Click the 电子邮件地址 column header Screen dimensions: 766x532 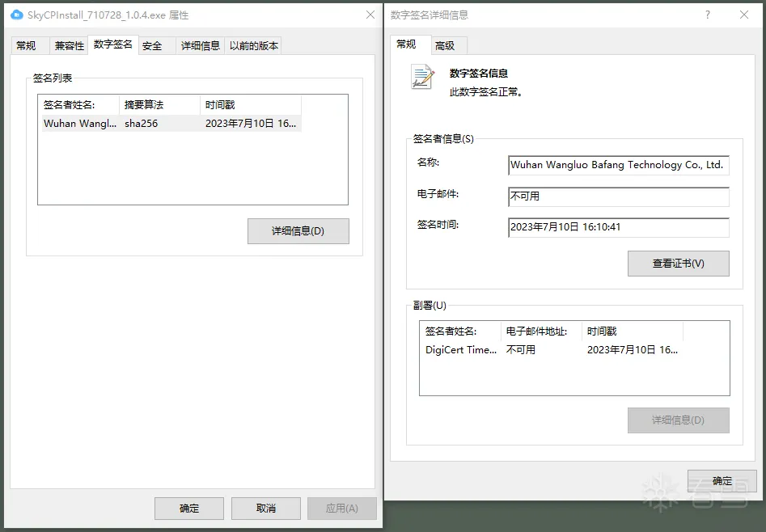(x=542, y=331)
